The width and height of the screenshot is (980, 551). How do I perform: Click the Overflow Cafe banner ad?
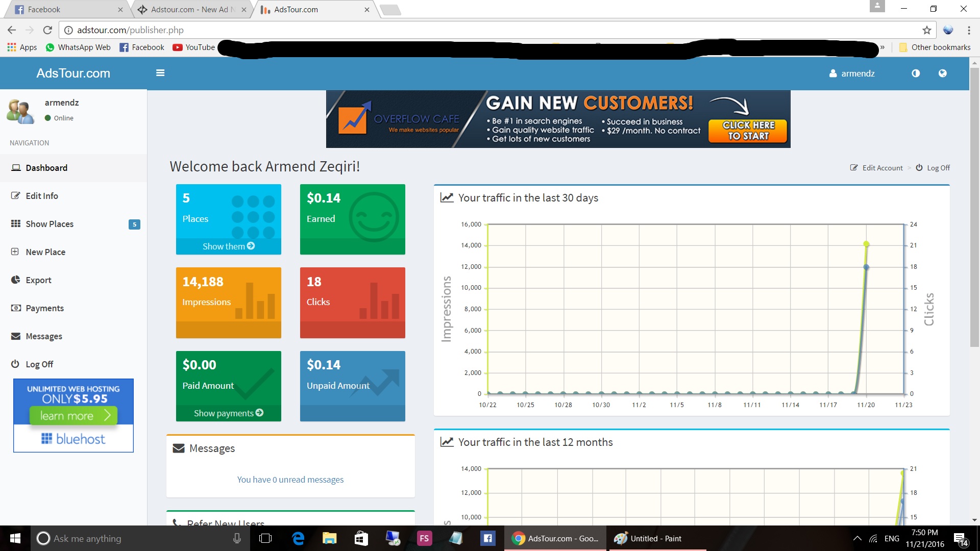coord(558,119)
